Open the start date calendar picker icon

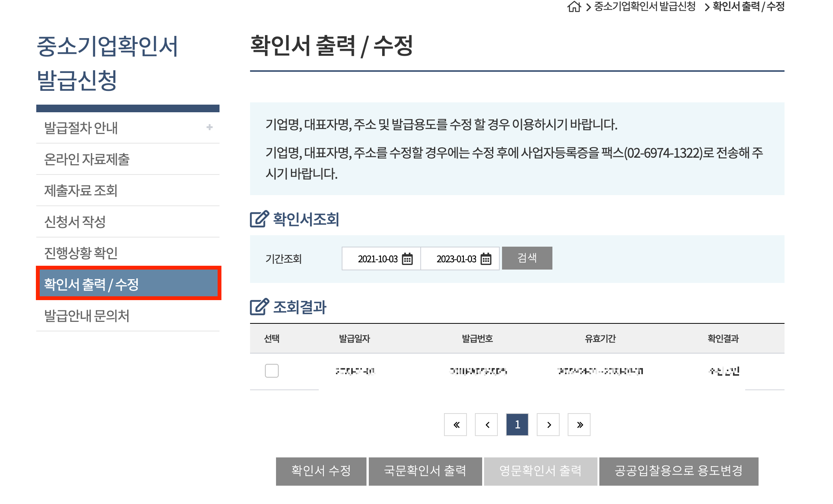(x=407, y=259)
